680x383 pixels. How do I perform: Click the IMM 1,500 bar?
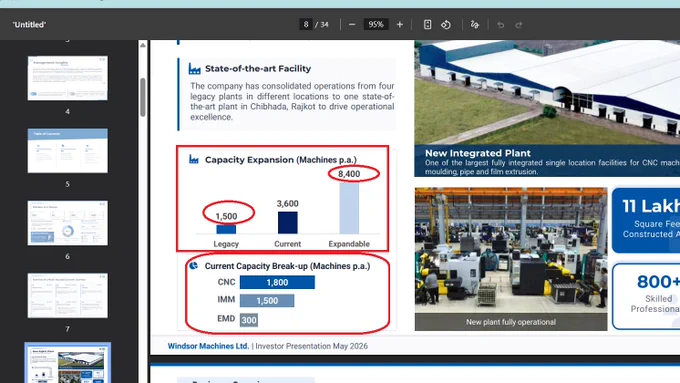(x=267, y=301)
